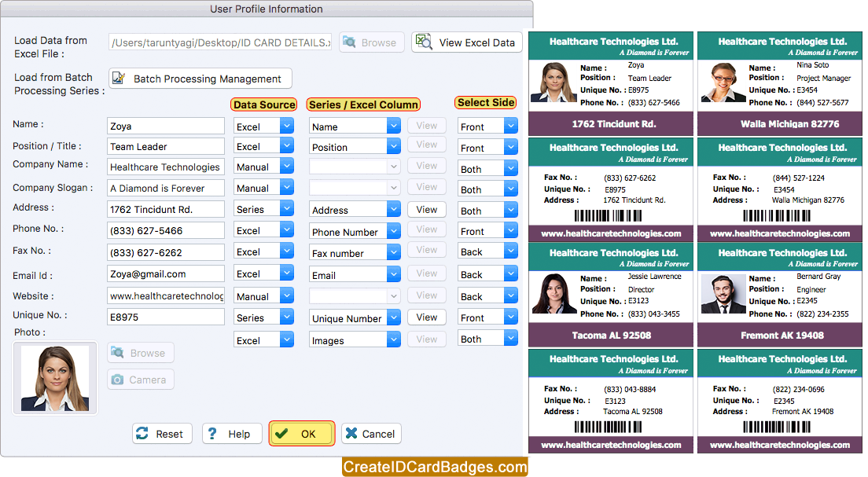The height and width of the screenshot is (477, 868).
Task: Open Help
Action: point(232,434)
